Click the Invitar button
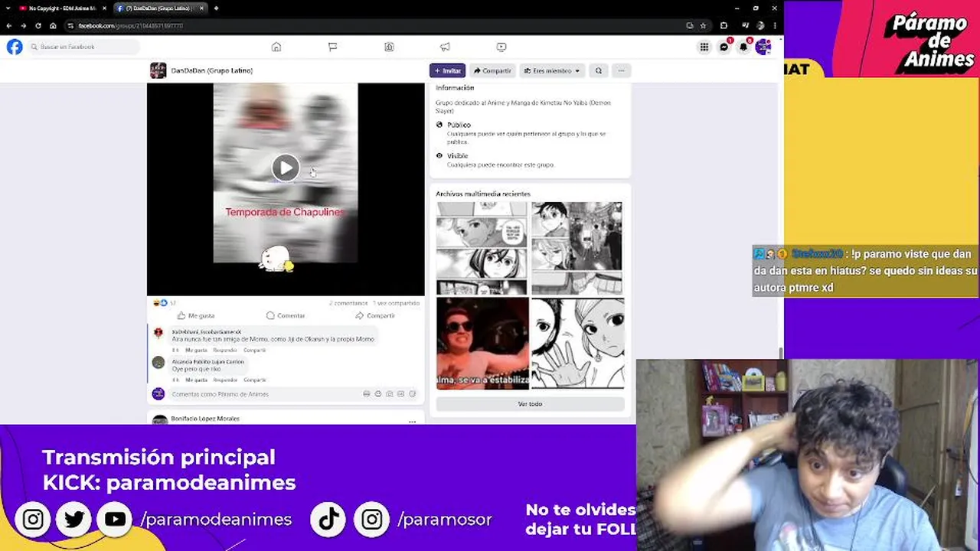Viewport: 980px width, 551px height. 447,70
